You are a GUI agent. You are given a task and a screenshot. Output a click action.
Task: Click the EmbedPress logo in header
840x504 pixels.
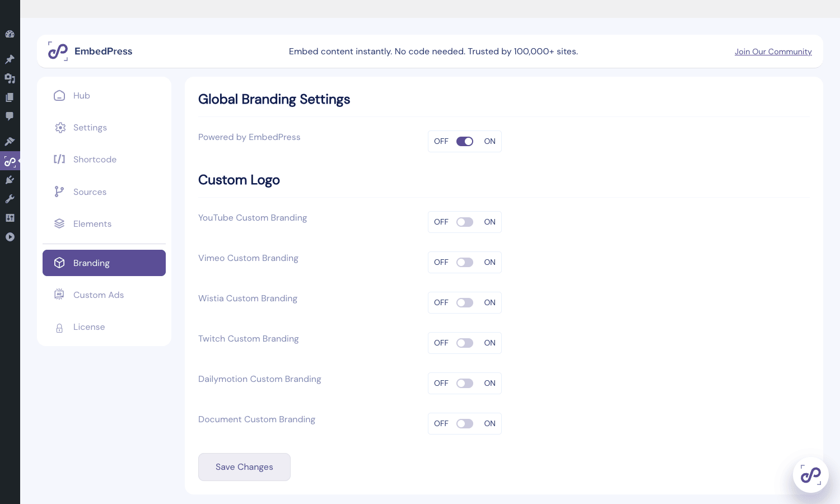[x=58, y=52]
